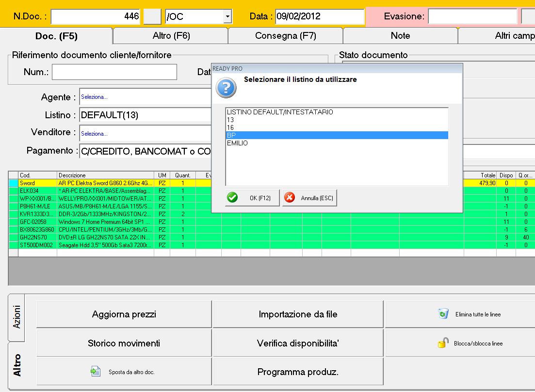Select price list 16 in dialog
Viewport: 535px width, 392px height.
[337, 127]
